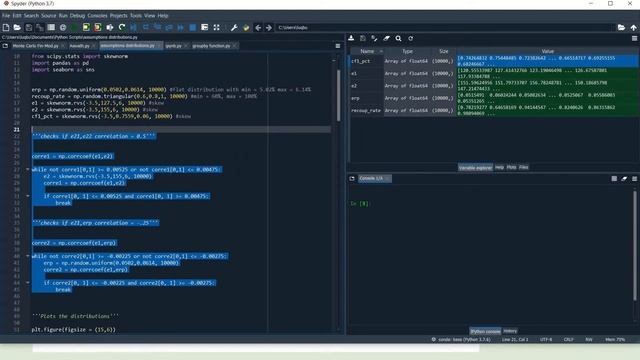Collapse the code block at line 40
This screenshot has width=640, height=360.
tap(28, 256)
